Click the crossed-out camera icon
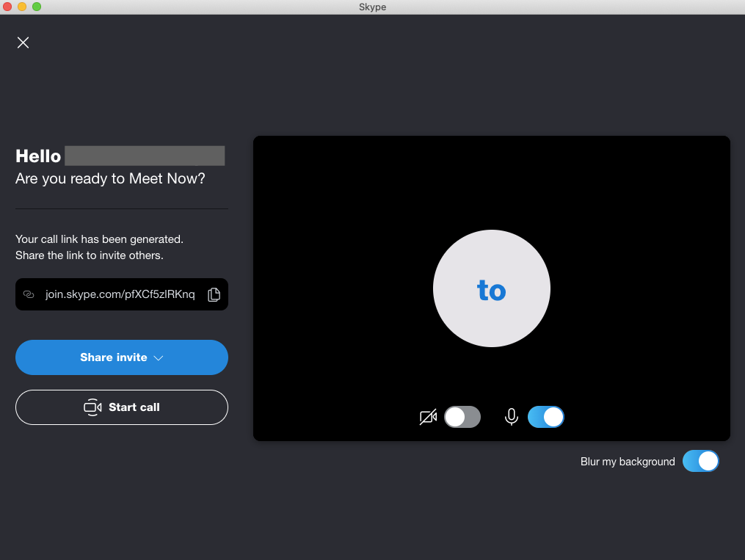745x560 pixels. pyautogui.click(x=428, y=417)
